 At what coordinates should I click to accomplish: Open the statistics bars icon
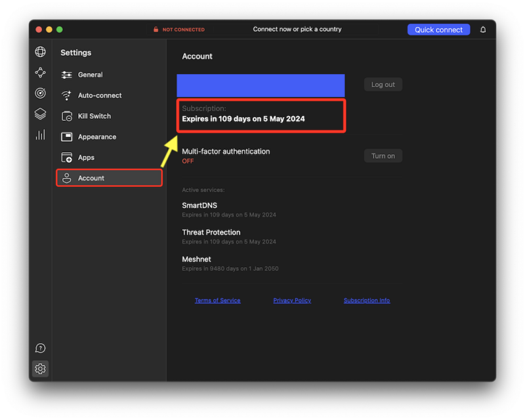point(41,135)
